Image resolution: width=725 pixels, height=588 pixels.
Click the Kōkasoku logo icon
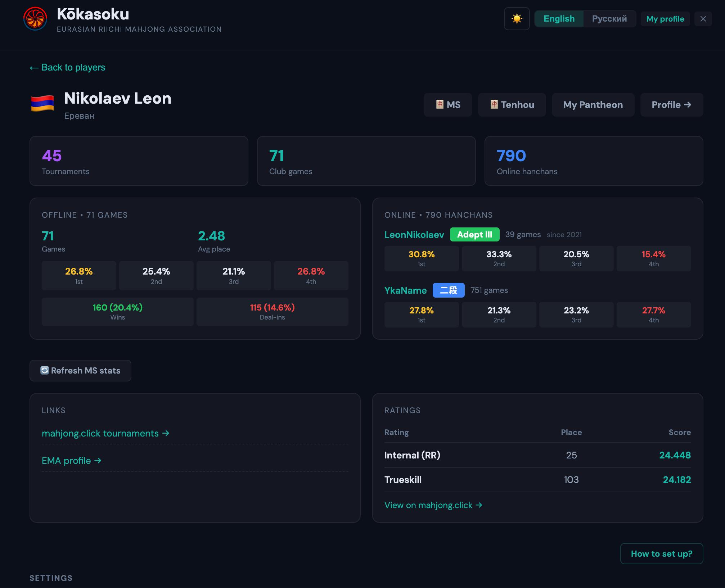tap(35, 19)
